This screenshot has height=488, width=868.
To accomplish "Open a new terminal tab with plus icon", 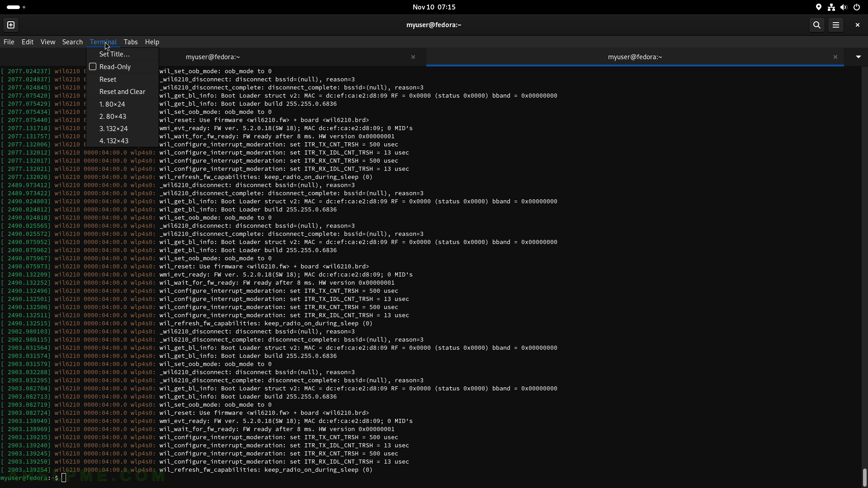I will click(x=11, y=25).
